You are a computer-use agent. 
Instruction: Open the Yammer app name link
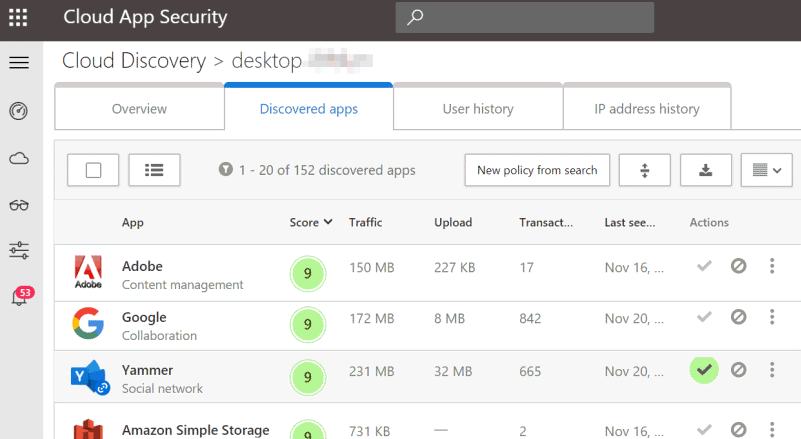coord(147,370)
